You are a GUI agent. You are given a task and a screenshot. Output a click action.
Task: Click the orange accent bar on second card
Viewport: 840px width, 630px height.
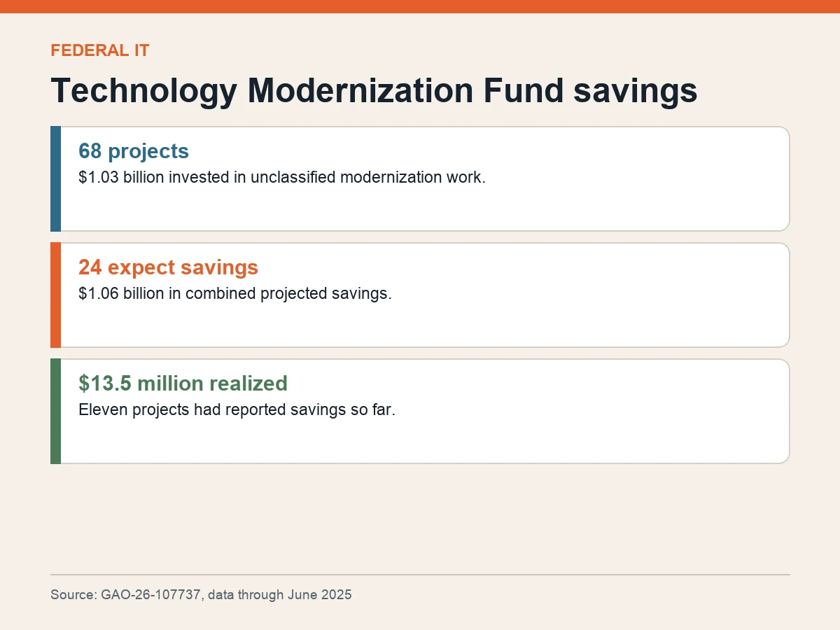pos(55,295)
